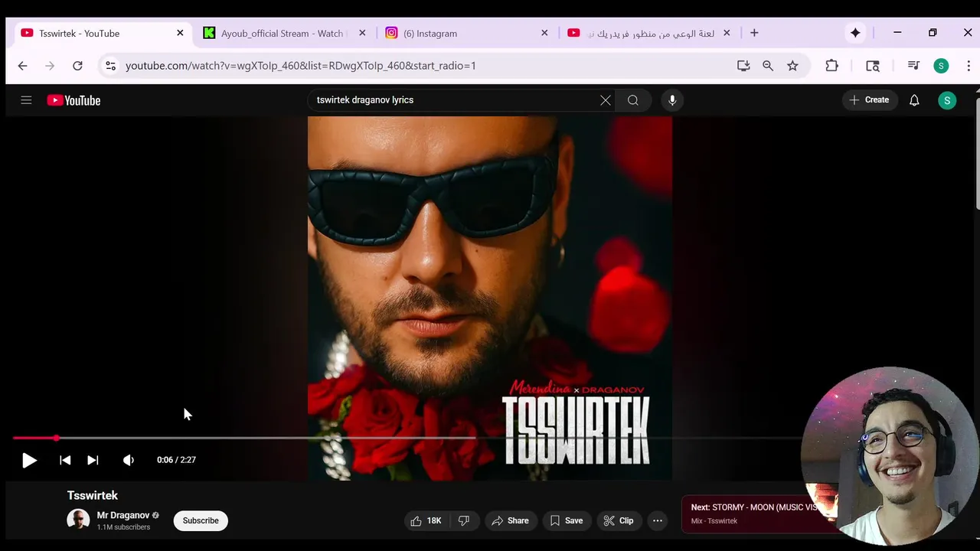Start voice search with microphone

(x=672, y=100)
